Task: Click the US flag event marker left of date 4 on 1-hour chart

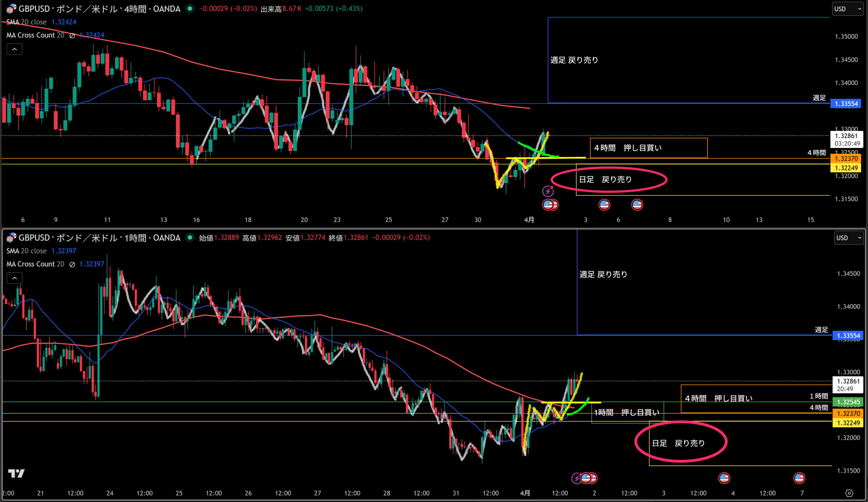Action: coord(724,478)
